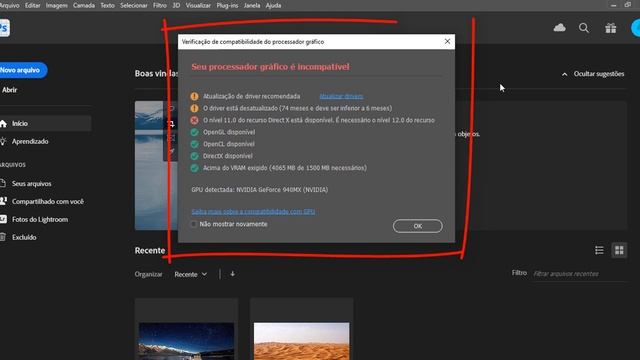The width and height of the screenshot is (640, 360).
Task: Open the Ajuda menu
Action: [x=273, y=5]
